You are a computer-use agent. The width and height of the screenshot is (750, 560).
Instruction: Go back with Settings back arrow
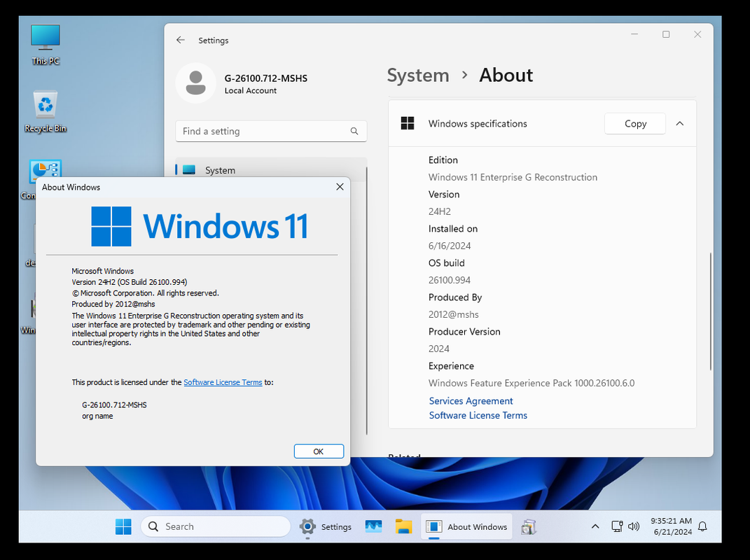(x=181, y=40)
